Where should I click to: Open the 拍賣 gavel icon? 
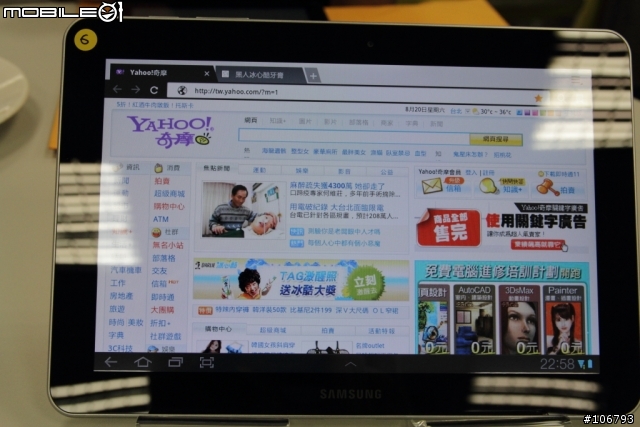click(547, 187)
